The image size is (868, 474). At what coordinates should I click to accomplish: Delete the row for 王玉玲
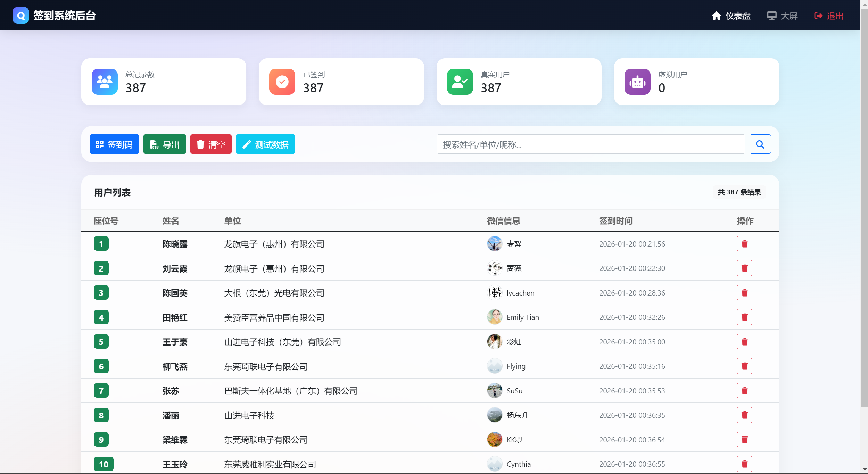(744, 464)
